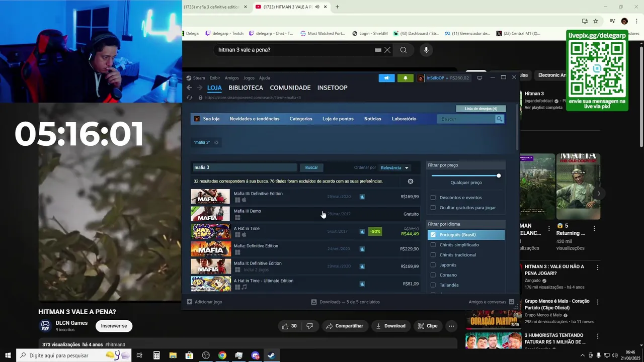Viewport: 644px width, 362px height.
Task: Click the Steam back navigation arrow
Action: point(189,87)
